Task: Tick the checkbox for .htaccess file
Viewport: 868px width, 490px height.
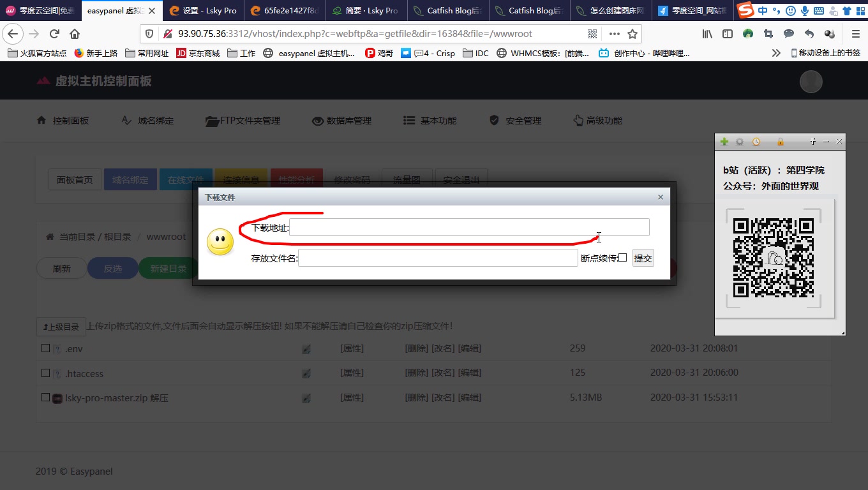Action: click(45, 373)
